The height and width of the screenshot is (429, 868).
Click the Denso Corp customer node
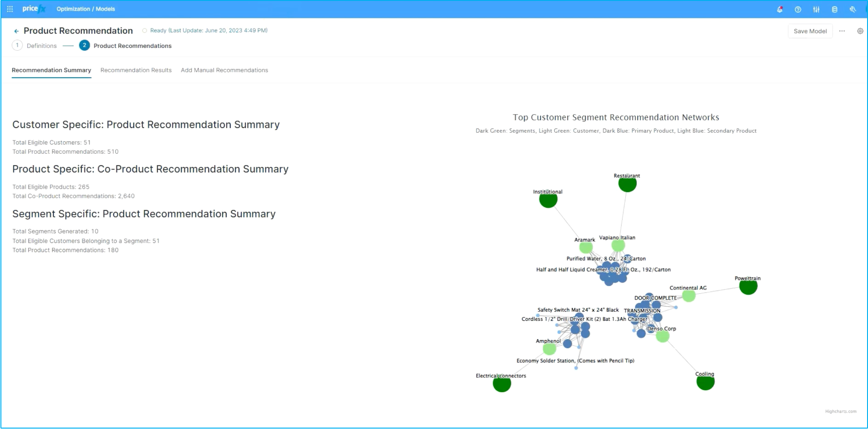pos(663,336)
